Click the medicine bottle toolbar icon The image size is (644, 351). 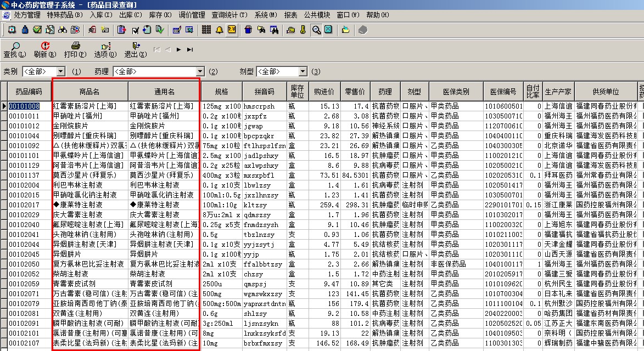click(25, 30)
